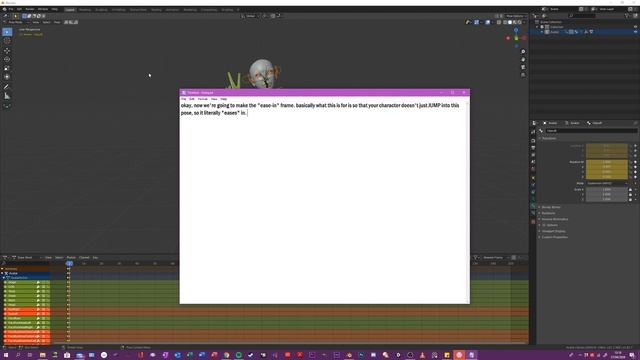
Task: Open rotation Mode Quaternion dropdown
Action: pyautogui.click(x=607, y=183)
